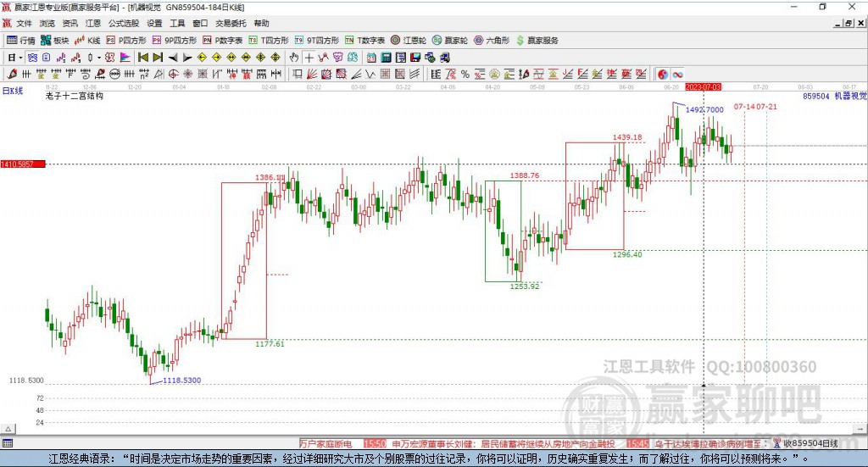This screenshot has width=868, height=467.
Task: Open the P四方形 tool
Action: [x=126, y=41]
